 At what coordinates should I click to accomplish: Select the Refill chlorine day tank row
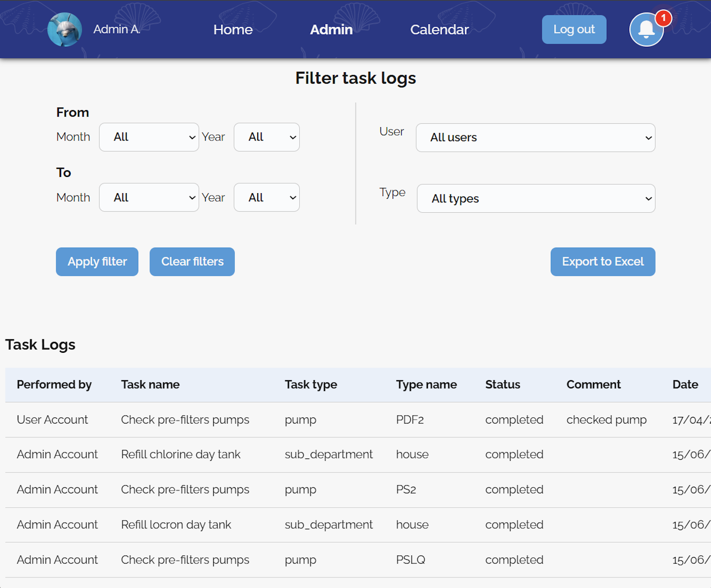181,455
